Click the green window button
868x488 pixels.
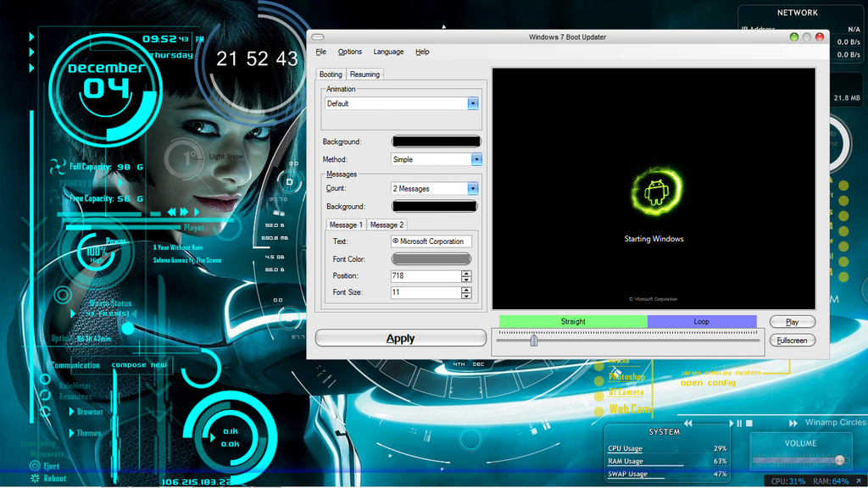(793, 37)
